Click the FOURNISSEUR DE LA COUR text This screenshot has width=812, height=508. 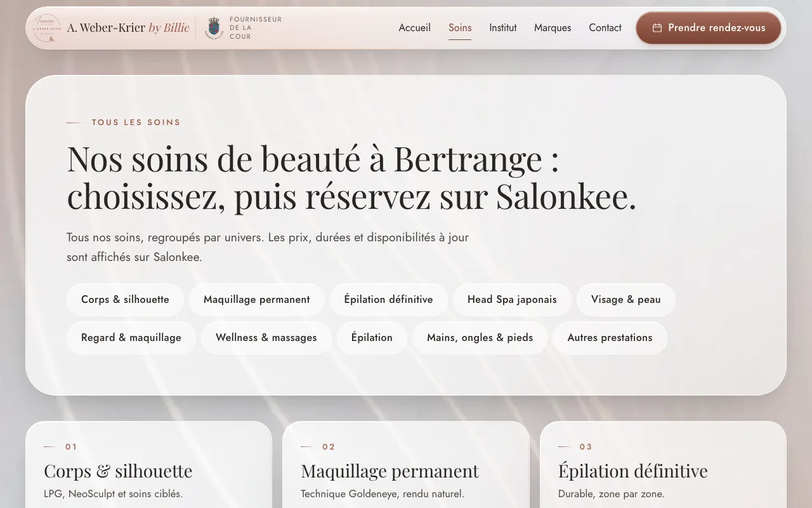256,28
